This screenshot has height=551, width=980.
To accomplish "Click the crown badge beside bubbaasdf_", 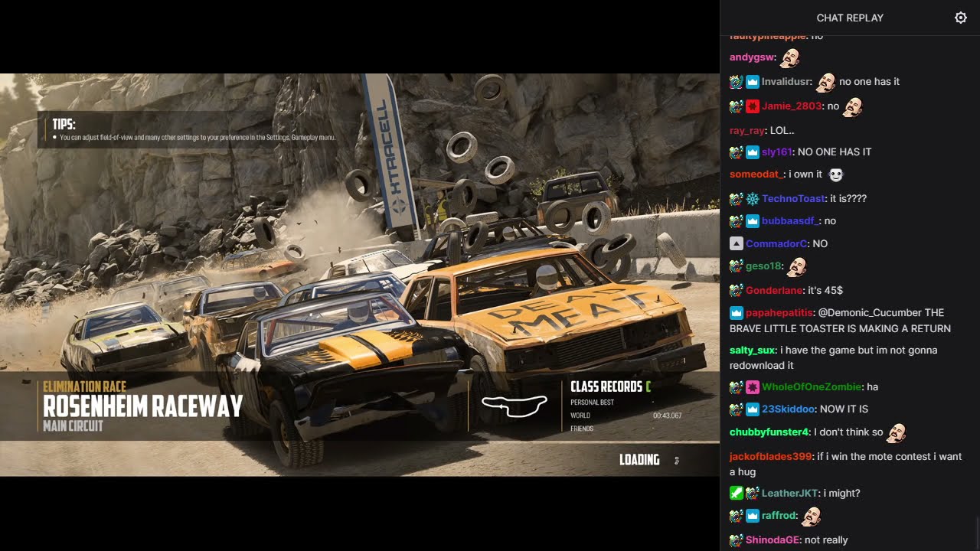I will click(x=752, y=221).
